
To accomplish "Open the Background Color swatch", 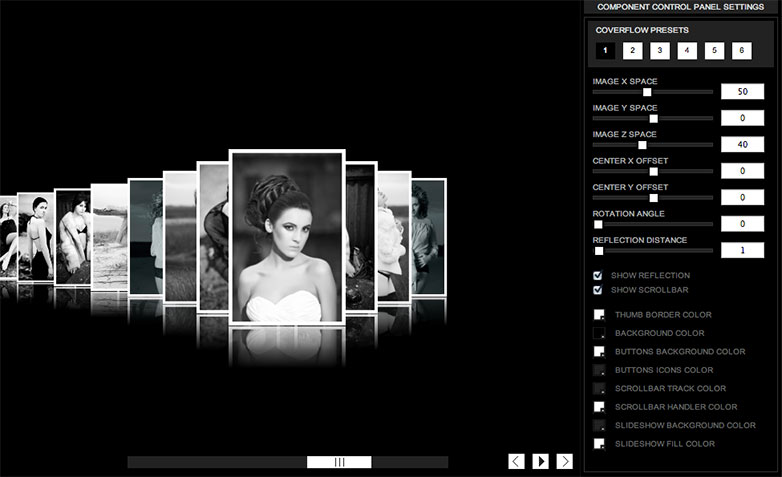I will pyautogui.click(x=599, y=333).
